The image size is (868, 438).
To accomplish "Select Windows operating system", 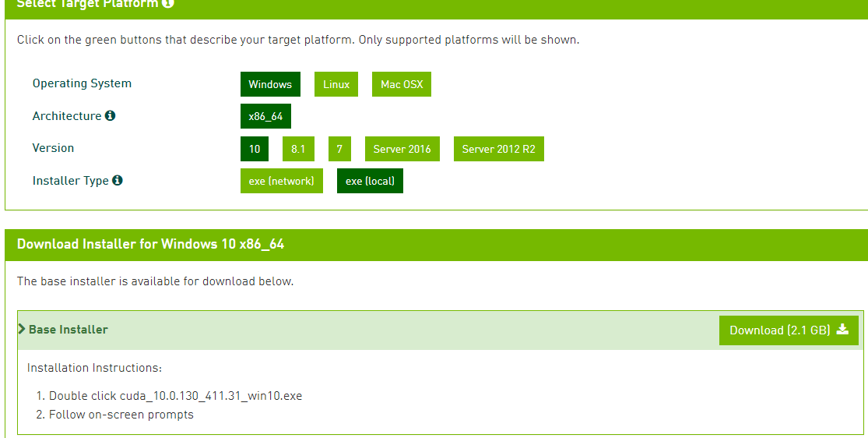I will (x=270, y=84).
